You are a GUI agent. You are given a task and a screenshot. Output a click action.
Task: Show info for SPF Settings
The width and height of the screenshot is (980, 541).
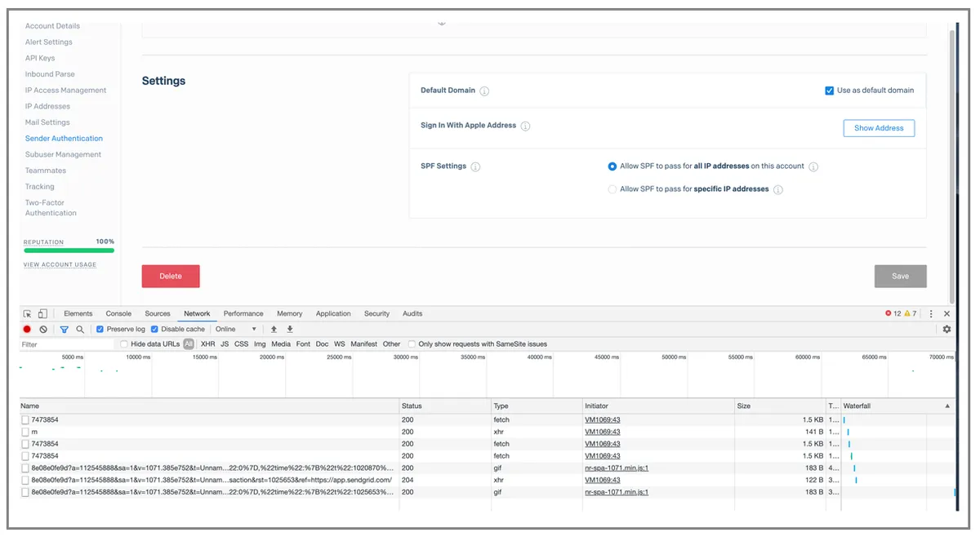coord(475,167)
